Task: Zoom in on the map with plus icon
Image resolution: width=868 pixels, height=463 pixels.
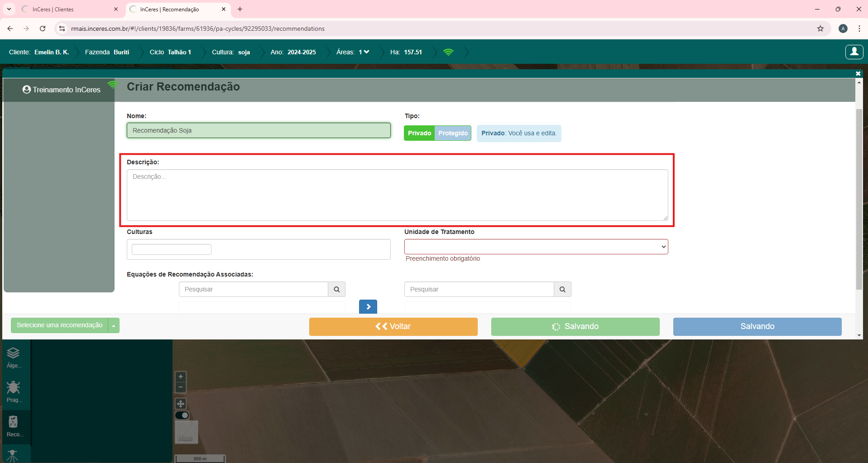Action: point(181,377)
